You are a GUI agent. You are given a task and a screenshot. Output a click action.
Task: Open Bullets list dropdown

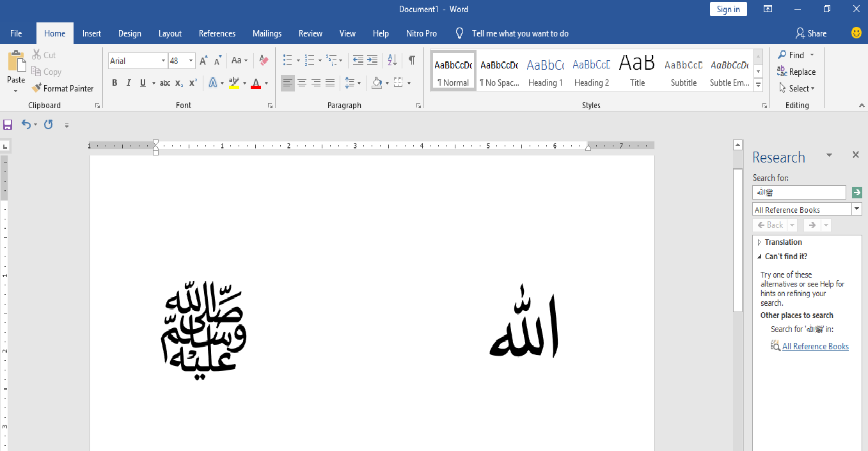coord(298,60)
